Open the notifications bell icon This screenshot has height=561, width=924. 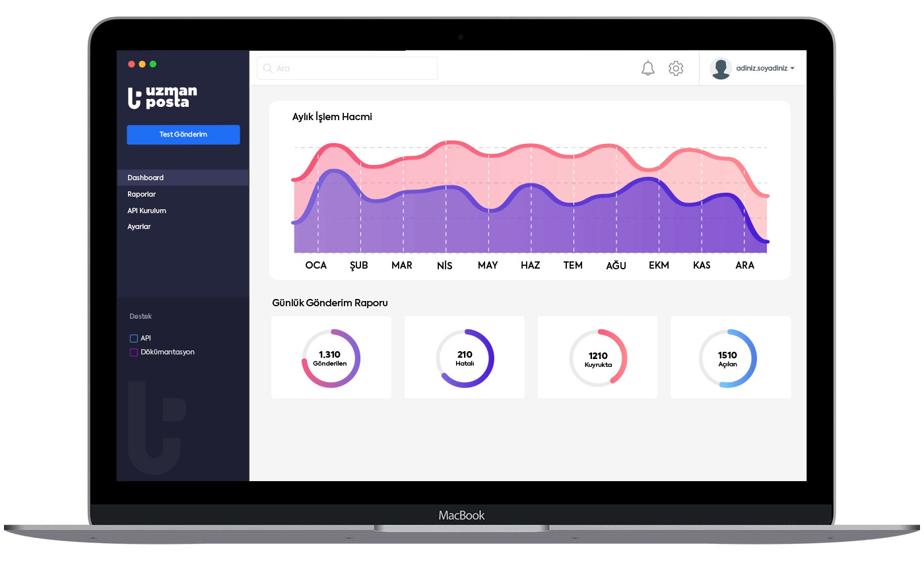click(648, 68)
